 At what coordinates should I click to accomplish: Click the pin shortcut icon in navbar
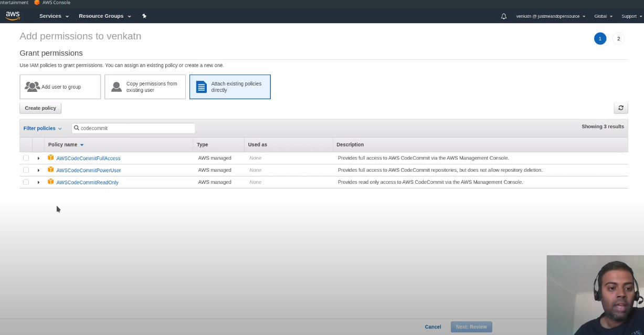point(144,16)
